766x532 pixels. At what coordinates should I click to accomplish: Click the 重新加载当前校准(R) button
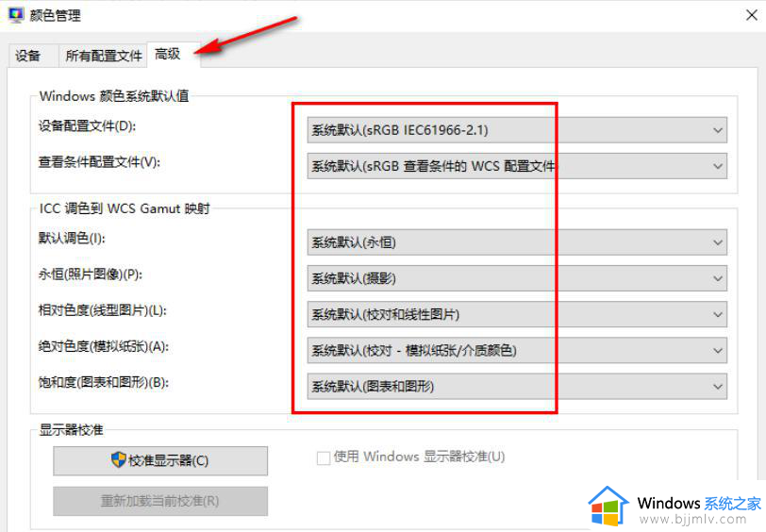point(160,501)
